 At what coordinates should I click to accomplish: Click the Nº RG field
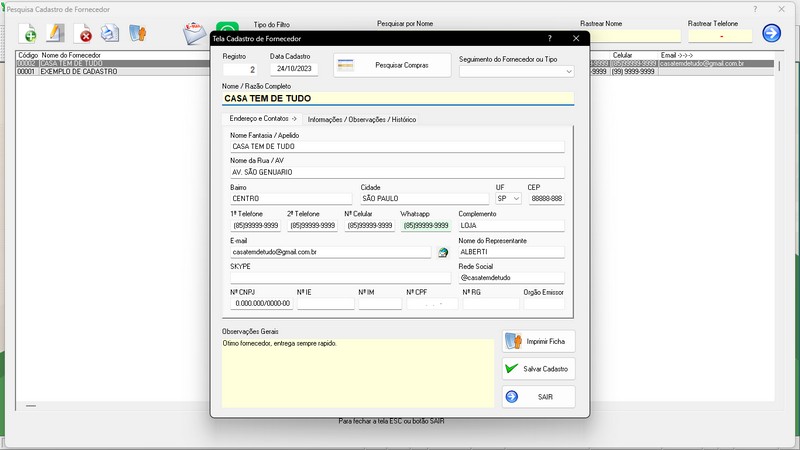pos(491,304)
